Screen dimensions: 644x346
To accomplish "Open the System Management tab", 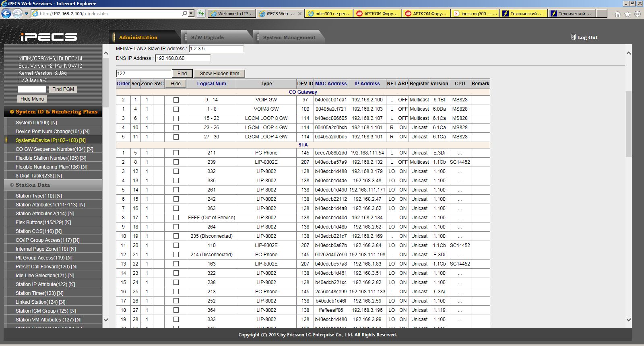I will click(289, 37).
